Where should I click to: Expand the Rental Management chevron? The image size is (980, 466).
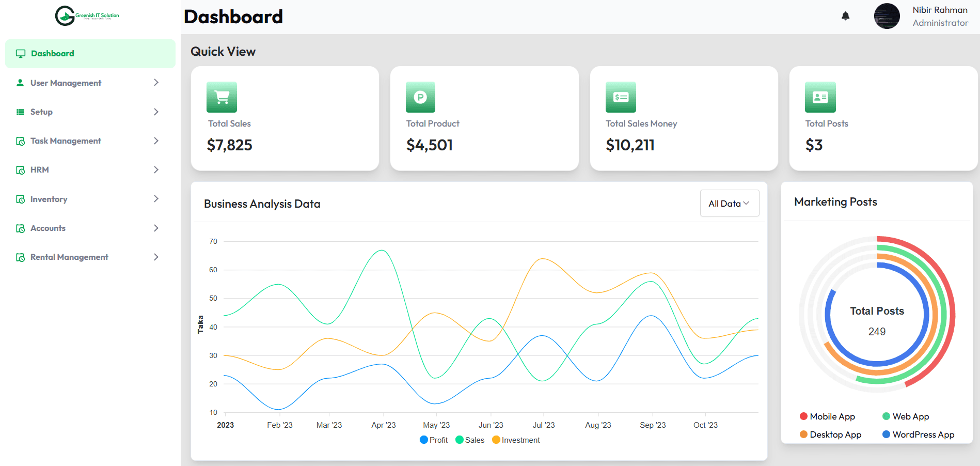click(156, 257)
